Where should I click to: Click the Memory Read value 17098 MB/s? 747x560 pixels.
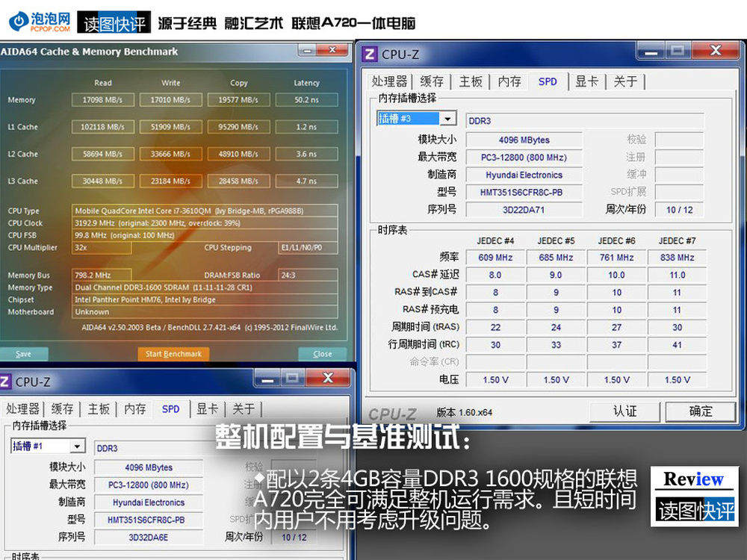tap(102, 100)
